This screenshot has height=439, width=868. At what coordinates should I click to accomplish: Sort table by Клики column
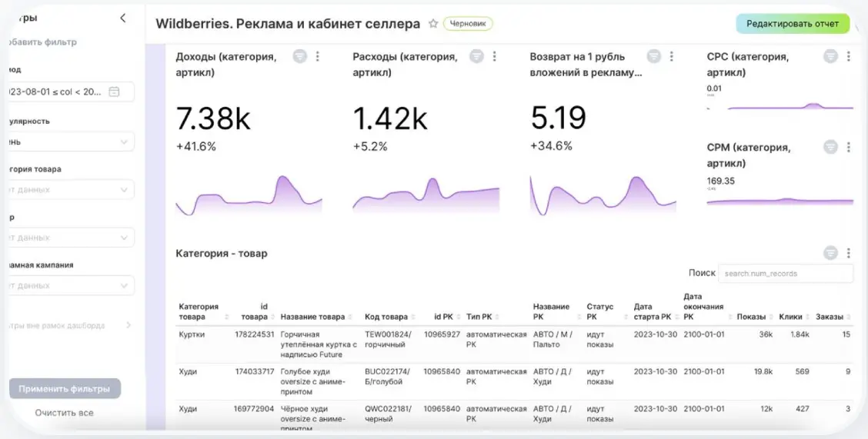coord(808,318)
